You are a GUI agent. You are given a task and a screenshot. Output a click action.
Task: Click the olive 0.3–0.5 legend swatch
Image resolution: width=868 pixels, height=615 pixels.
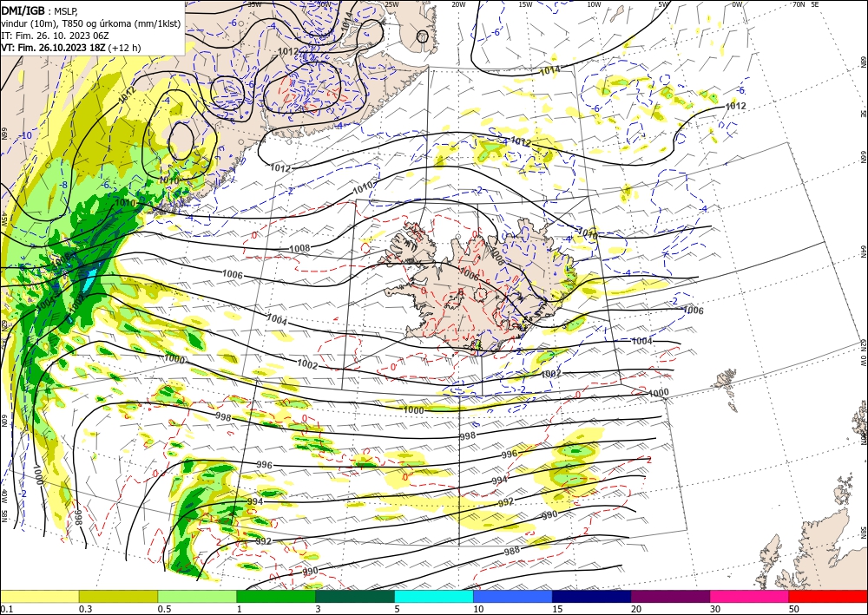(118, 596)
